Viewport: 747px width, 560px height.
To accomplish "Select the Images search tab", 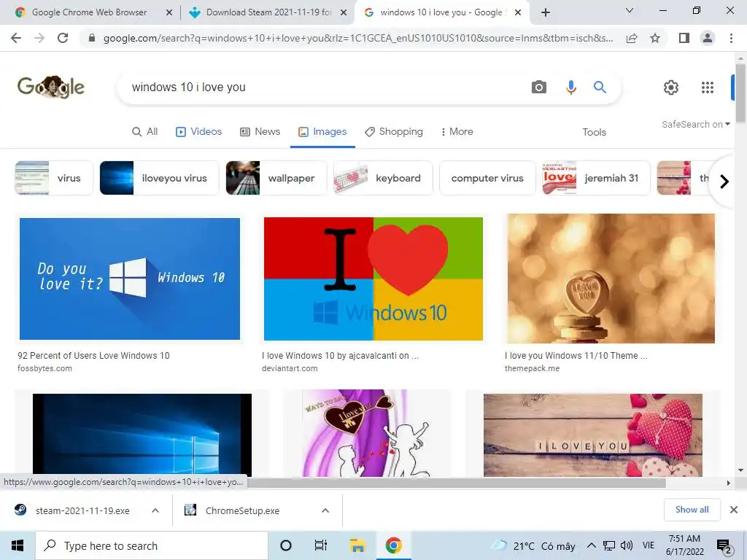I will pos(322,132).
